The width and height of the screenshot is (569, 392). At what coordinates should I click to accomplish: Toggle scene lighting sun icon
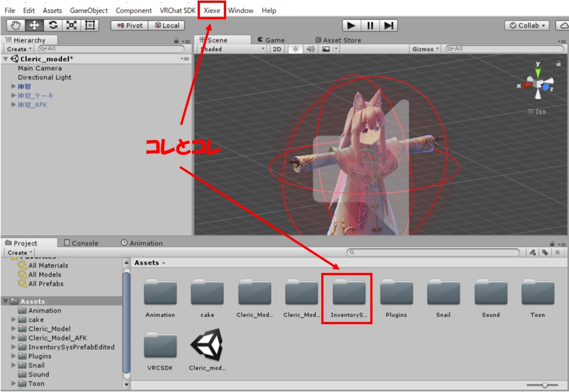point(295,49)
